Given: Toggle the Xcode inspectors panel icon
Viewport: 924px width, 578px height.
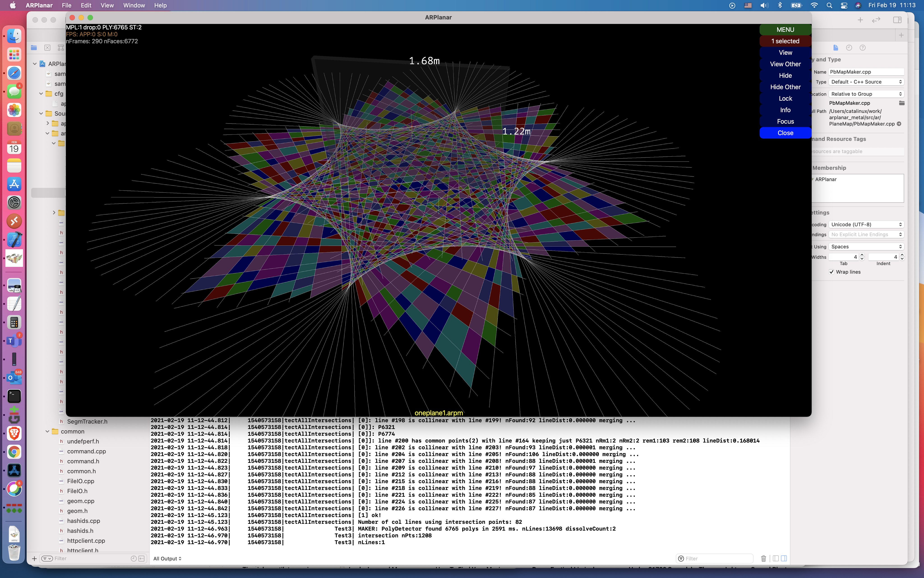Looking at the screenshot, I should tap(897, 20).
